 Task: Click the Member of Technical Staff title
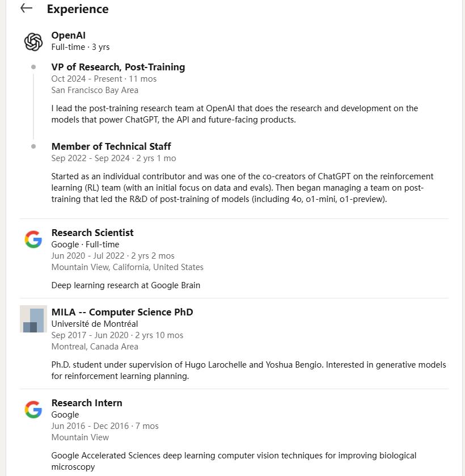[x=111, y=146]
